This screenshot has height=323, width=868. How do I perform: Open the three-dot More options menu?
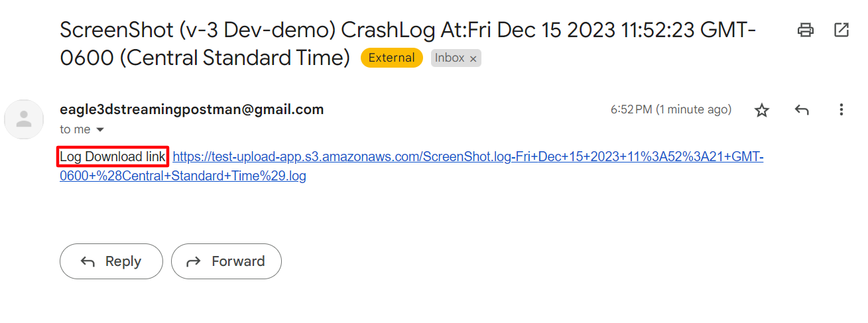[x=841, y=110]
